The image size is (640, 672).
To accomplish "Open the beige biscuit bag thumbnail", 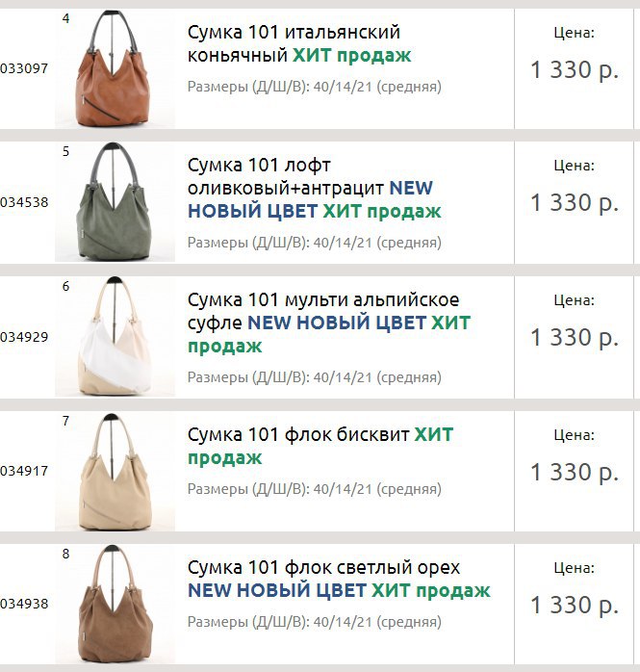I will coord(115,472).
